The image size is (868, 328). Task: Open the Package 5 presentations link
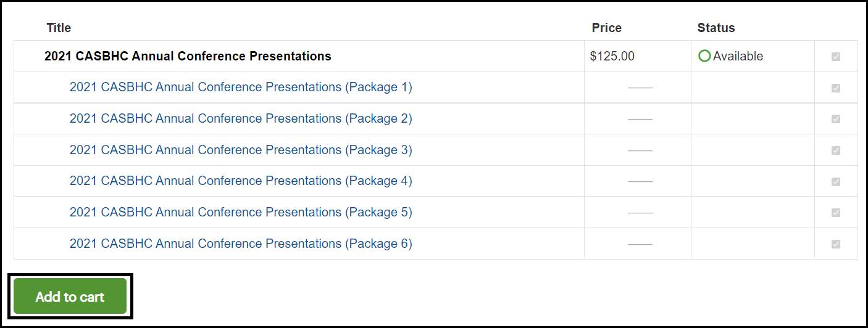pos(241,212)
